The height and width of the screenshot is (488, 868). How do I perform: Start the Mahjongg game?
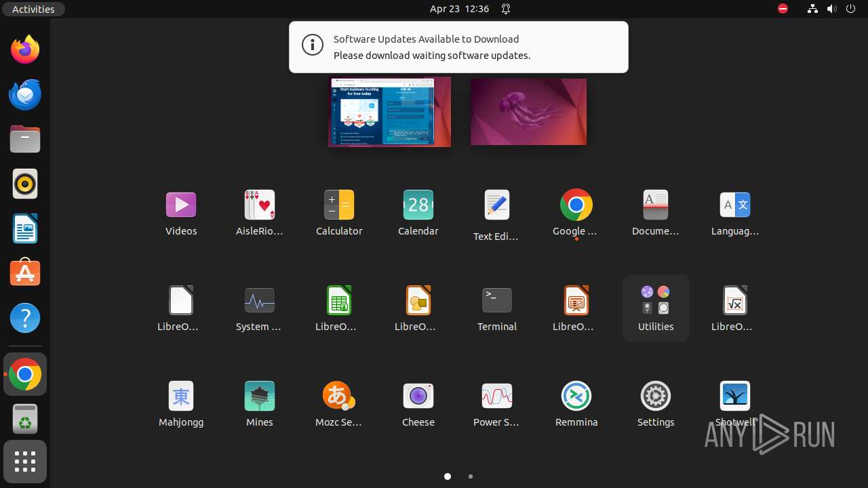pyautogui.click(x=181, y=404)
